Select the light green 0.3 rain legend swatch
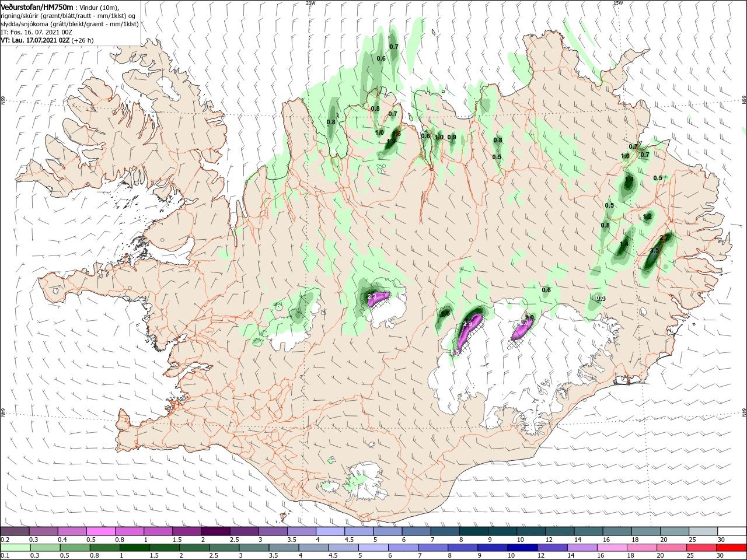The image size is (747, 560). point(44,548)
